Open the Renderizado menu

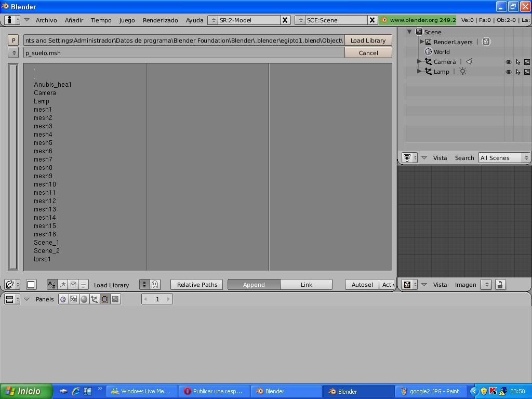click(x=160, y=20)
